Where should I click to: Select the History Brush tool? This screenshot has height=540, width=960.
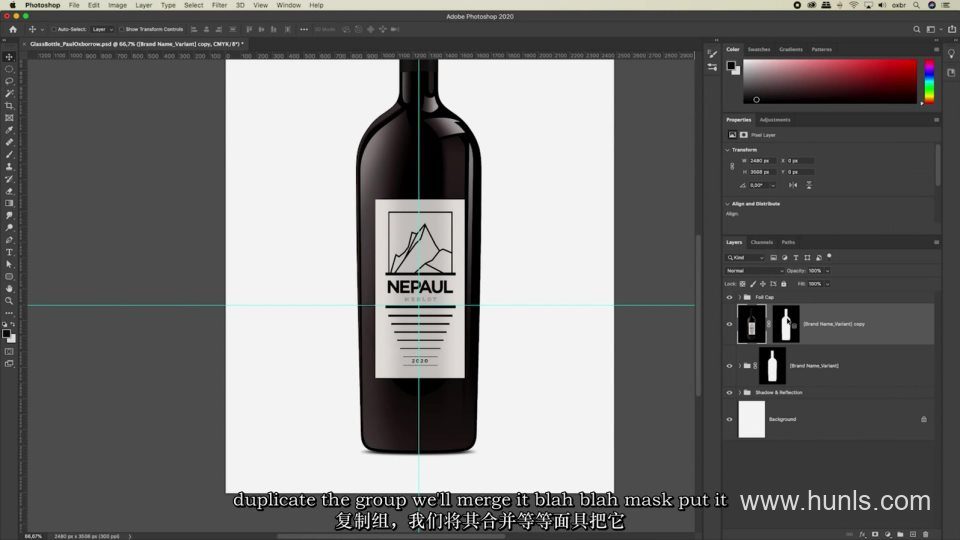[x=9, y=179]
